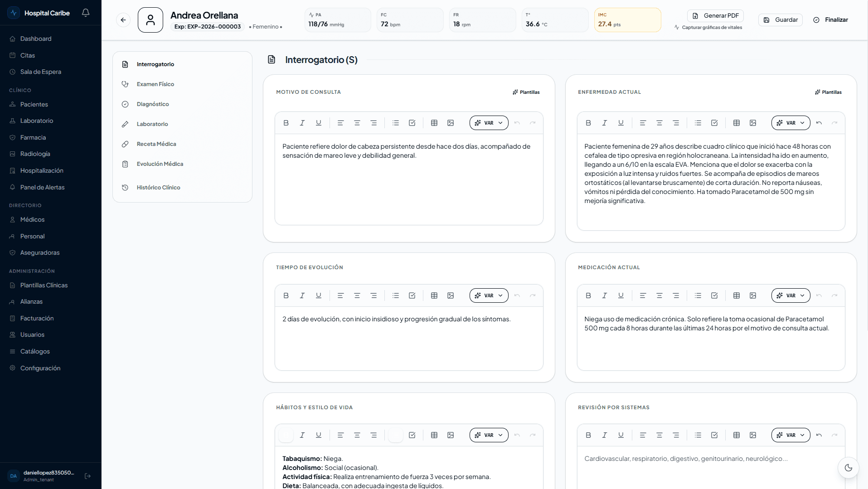
Task: Select Interrogatorio section
Action: (182, 64)
